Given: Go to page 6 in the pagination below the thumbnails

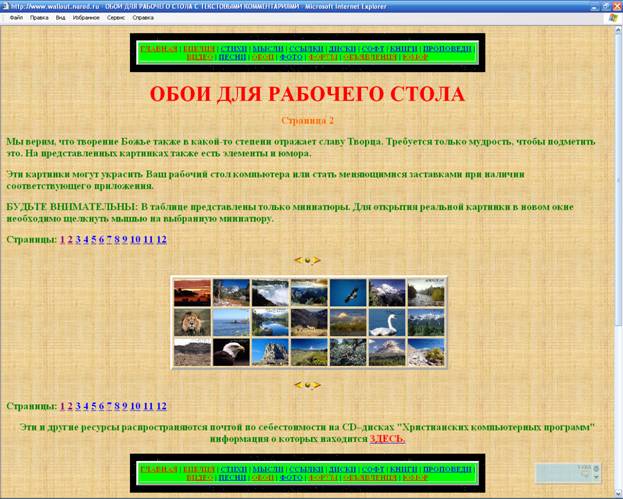Looking at the screenshot, I should (102, 406).
